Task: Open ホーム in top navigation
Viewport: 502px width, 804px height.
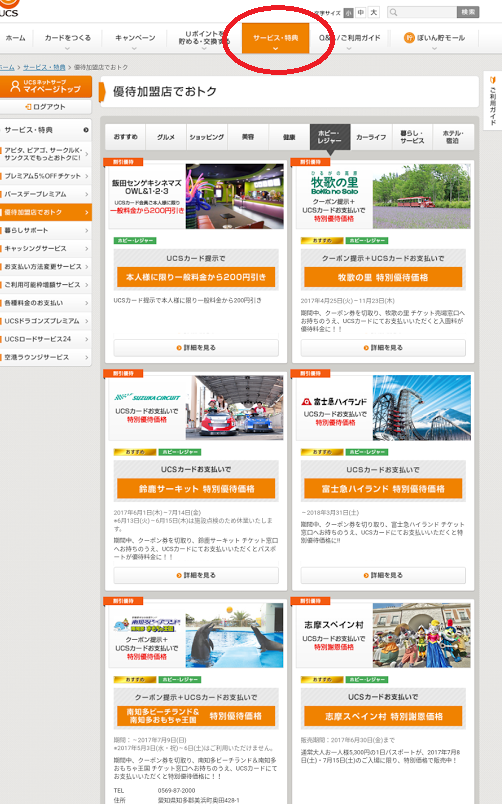Action: coord(15,38)
